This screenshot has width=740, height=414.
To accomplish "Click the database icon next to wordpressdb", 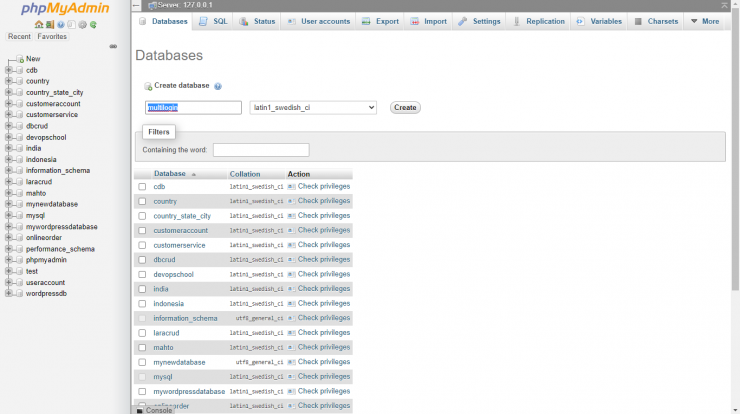I will 20,294.
